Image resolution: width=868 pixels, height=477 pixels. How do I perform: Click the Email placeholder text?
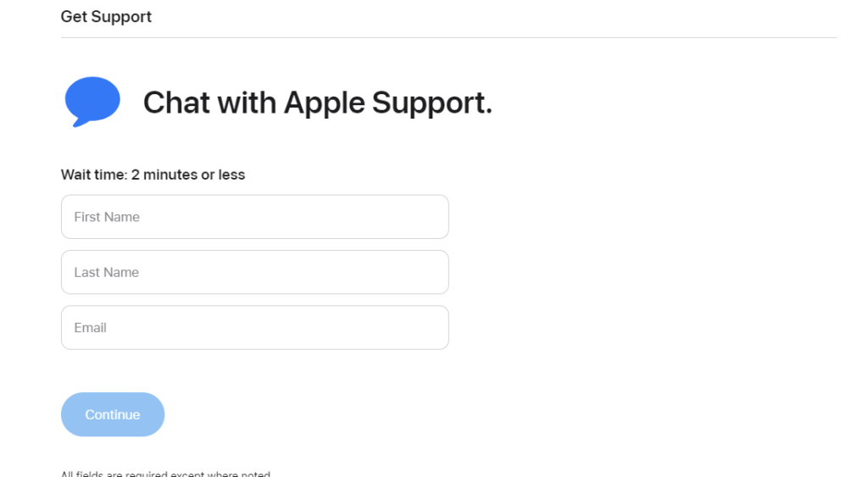coord(90,328)
